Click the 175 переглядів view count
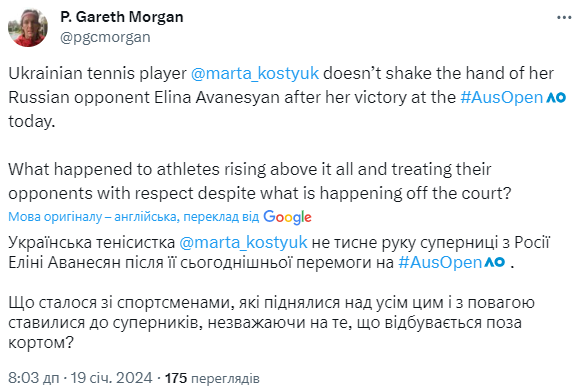 [x=212, y=378]
